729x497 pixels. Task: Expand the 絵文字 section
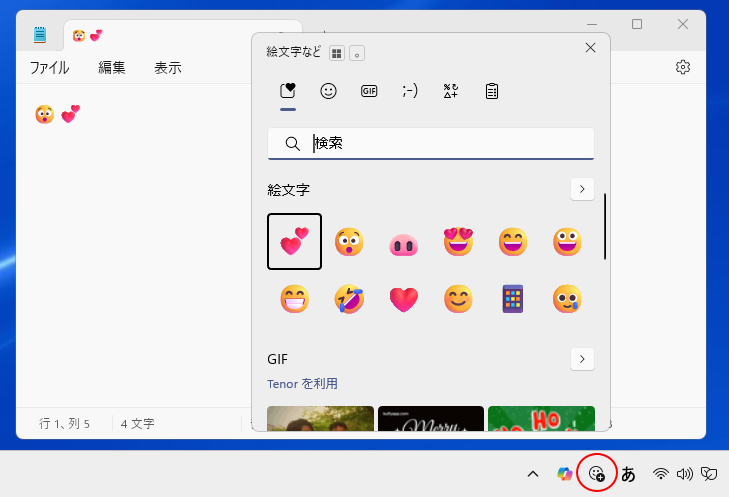click(x=582, y=189)
